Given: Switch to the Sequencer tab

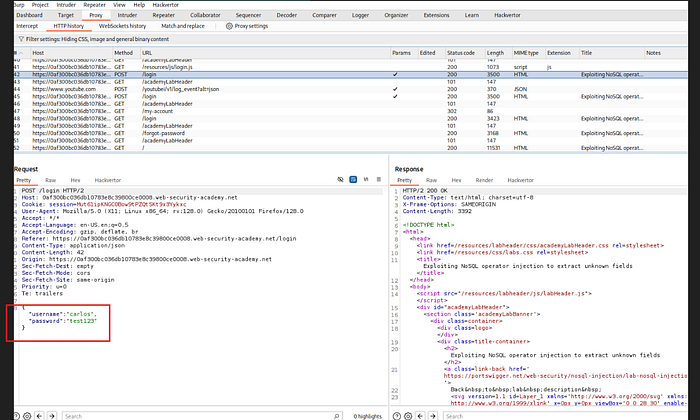Looking at the screenshot, I should click(249, 15).
